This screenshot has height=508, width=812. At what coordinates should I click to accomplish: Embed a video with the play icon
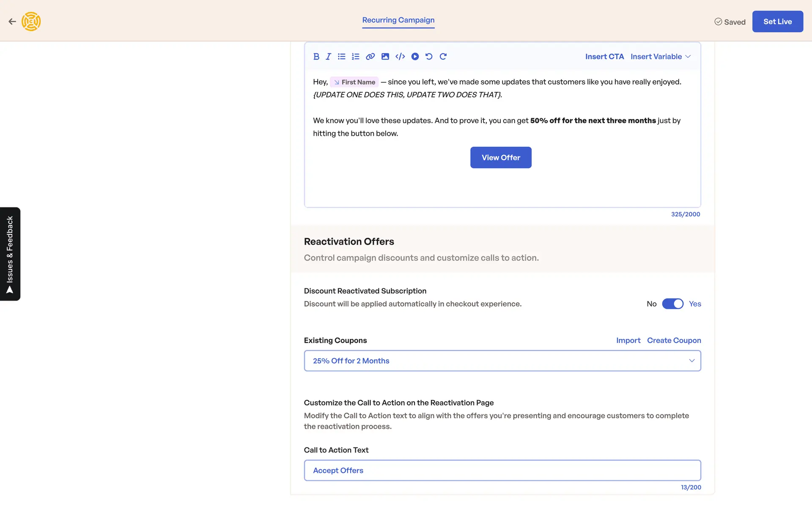[x=415, y=56]
